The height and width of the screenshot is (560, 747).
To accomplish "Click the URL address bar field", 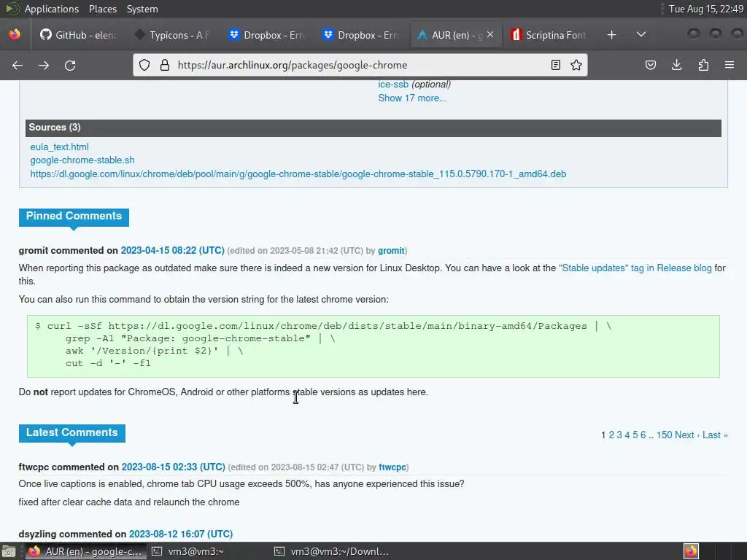I will click(360, 65).
